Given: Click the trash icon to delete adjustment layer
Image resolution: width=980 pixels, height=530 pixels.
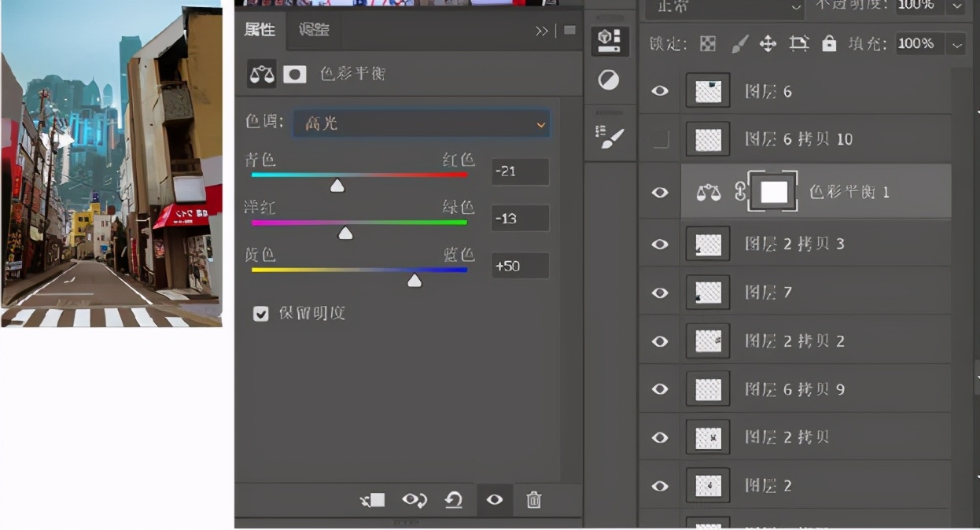Looking at the screenshot, I should pyautogui.click(x=533, y=500).
